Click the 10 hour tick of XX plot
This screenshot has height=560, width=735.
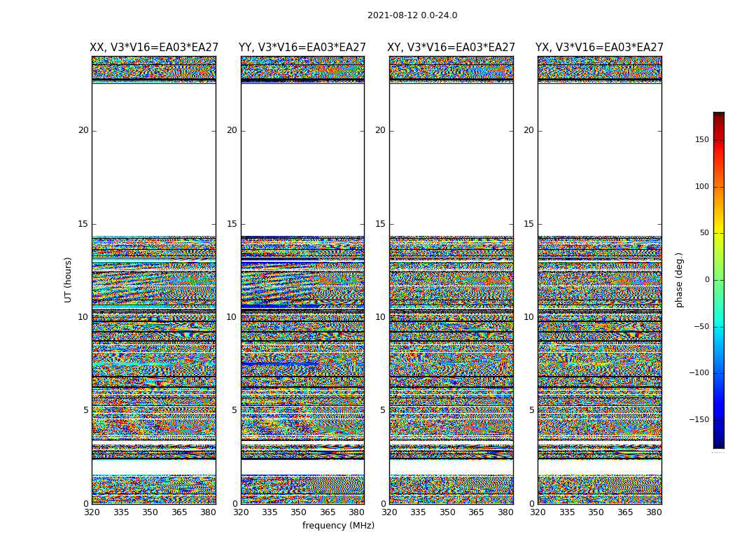click(83, 317)
